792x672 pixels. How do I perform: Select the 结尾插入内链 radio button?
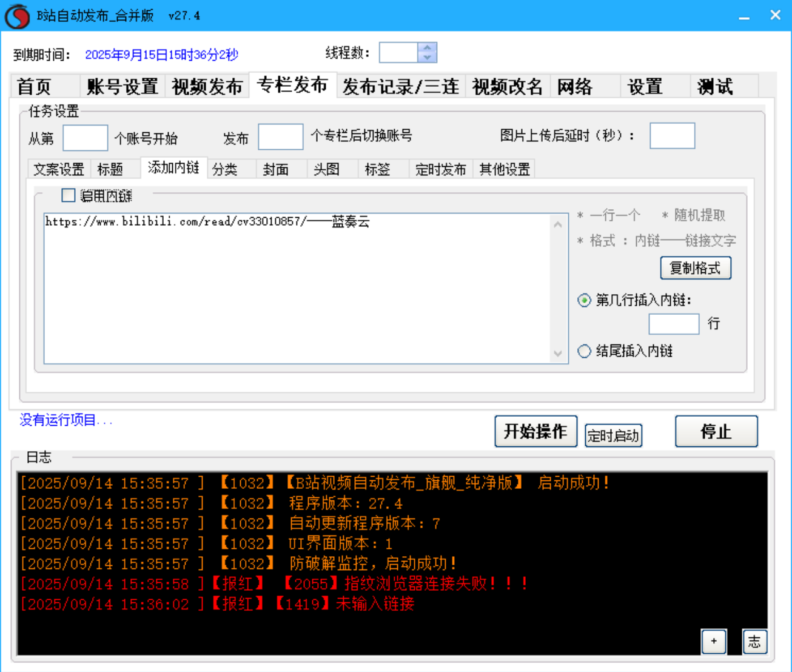click(x=584, y=351)
